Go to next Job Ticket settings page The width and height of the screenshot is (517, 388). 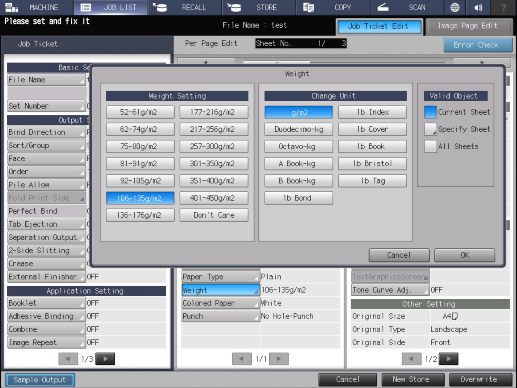tap(106, 359)
